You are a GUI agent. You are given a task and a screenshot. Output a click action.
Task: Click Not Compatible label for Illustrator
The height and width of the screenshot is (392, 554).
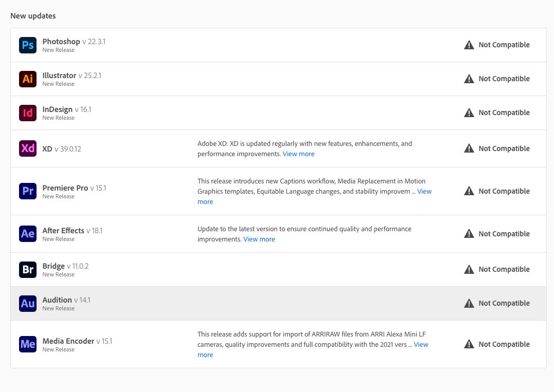[x=504, y=79]
